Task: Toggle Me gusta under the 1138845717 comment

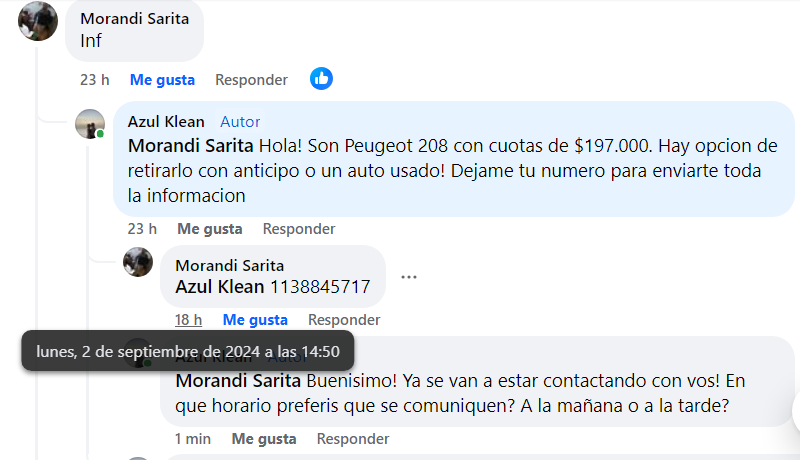Action: coord(255,320)
